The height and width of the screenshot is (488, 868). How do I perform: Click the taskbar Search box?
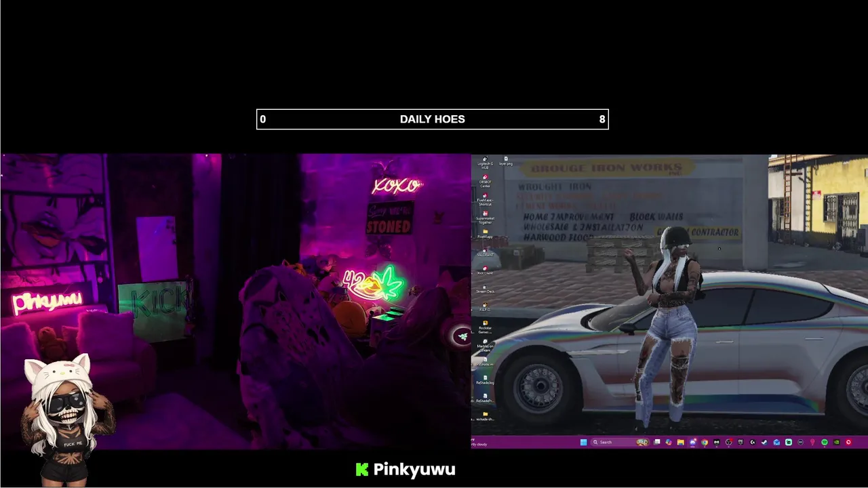point(620,442)
